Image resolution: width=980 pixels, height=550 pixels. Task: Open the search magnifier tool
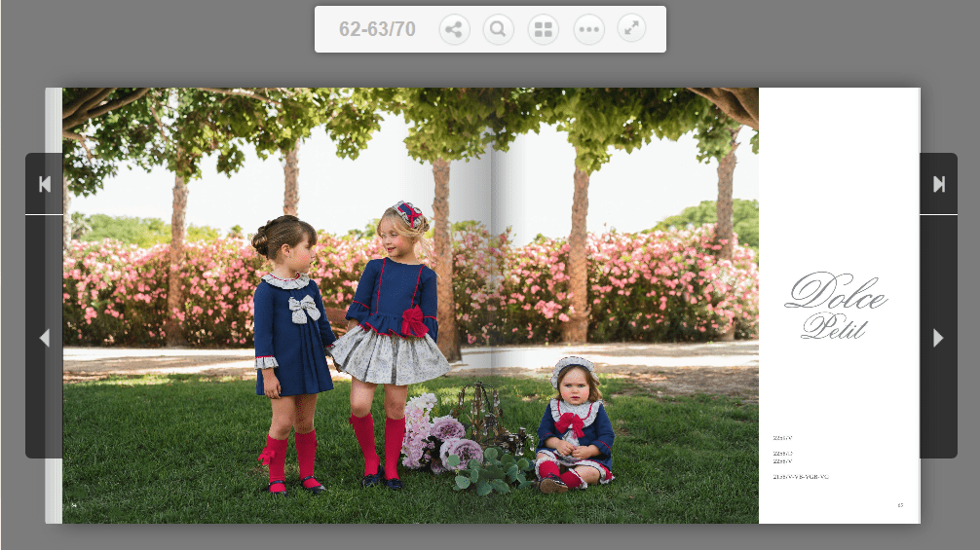click(x=499, y=29)
